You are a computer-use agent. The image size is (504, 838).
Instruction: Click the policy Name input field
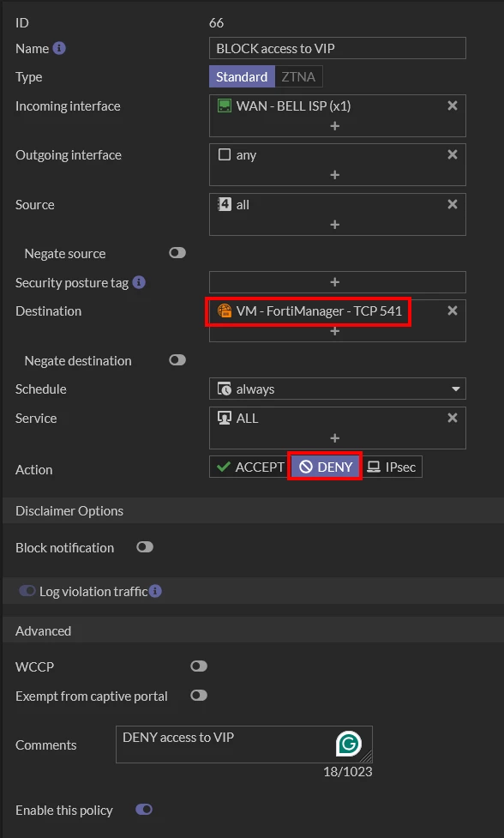click(x=338, y=48)
